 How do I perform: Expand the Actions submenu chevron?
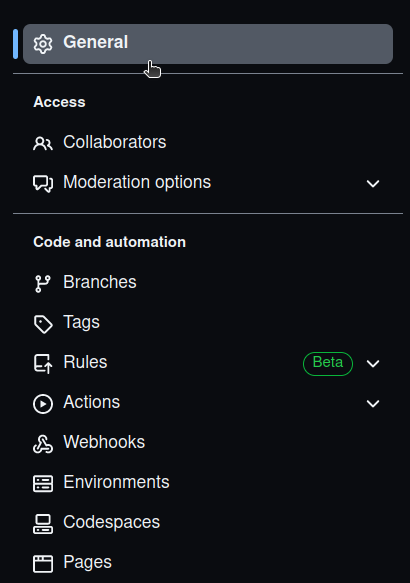click(x=373, y=404)
